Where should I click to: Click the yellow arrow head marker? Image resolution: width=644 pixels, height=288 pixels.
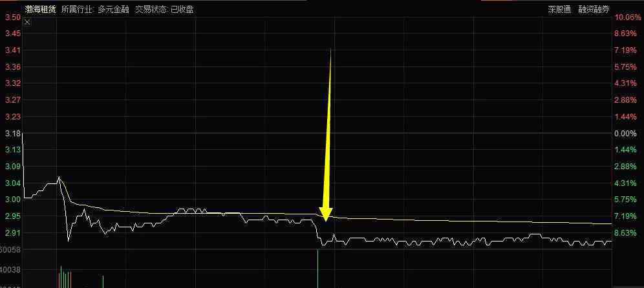325,215
